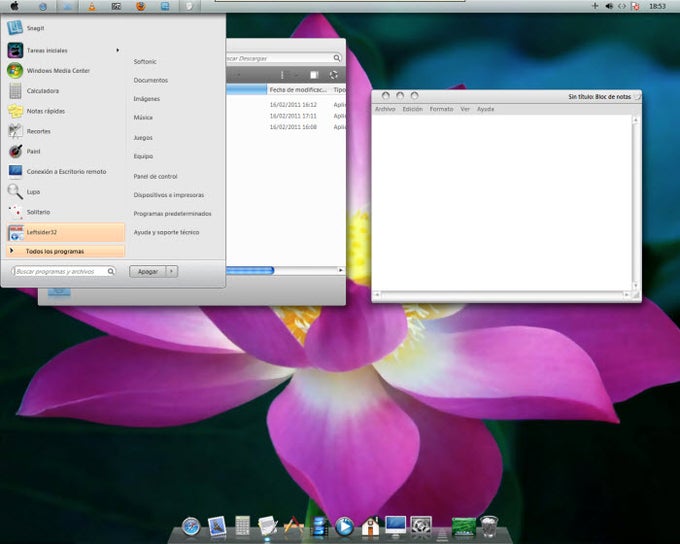Launch Paint from the start menu
This screenshot has width=680, height=544.
point(33,151)
